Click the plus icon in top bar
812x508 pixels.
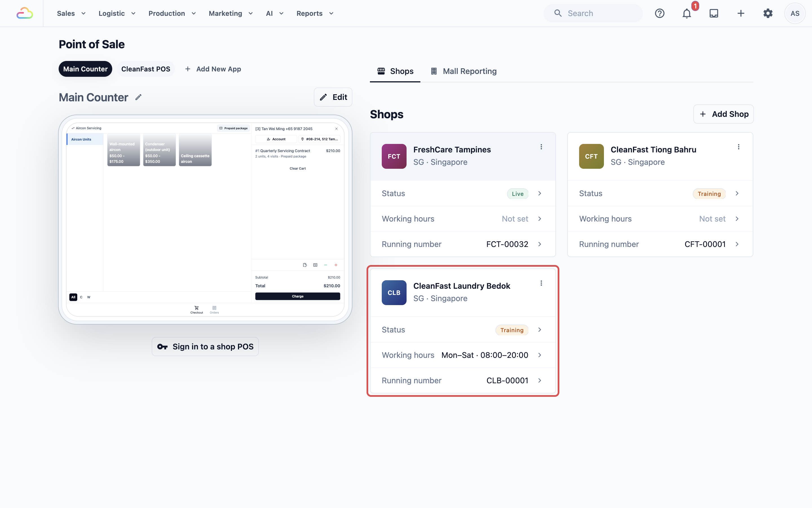[x=741, y=14]
